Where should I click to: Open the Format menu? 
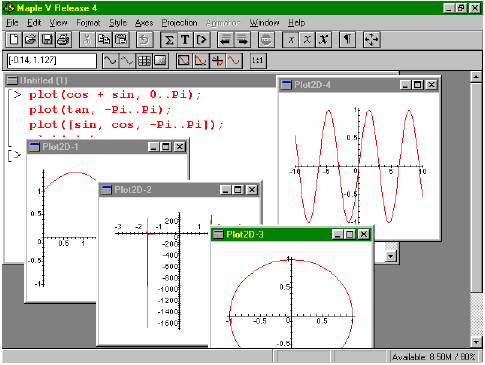88,23
